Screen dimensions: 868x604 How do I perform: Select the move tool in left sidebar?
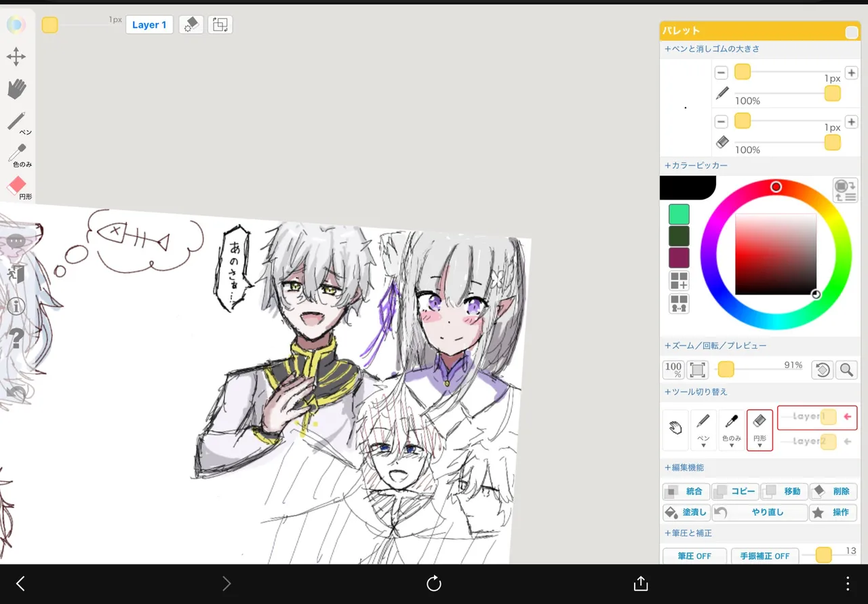16,57
